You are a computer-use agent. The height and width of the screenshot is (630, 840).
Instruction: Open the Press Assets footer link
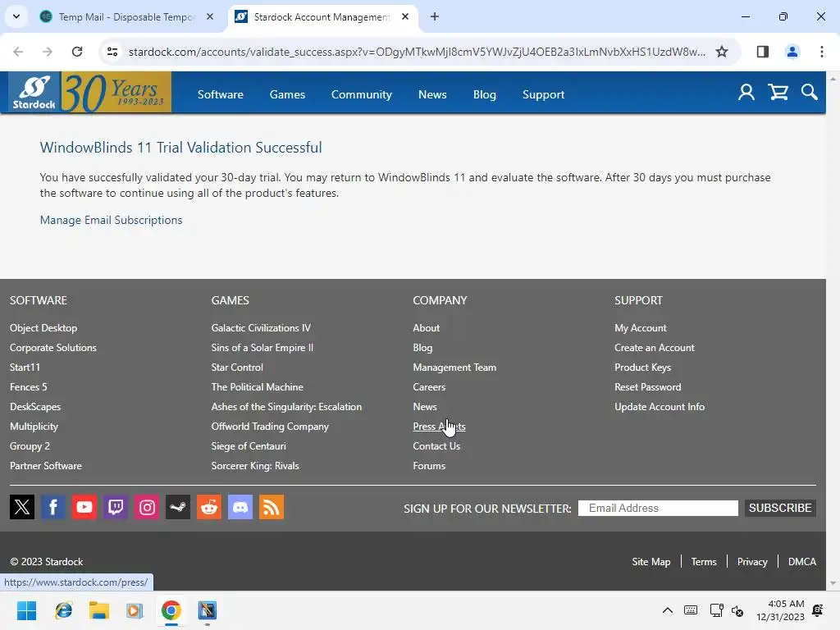coord(440,427)
